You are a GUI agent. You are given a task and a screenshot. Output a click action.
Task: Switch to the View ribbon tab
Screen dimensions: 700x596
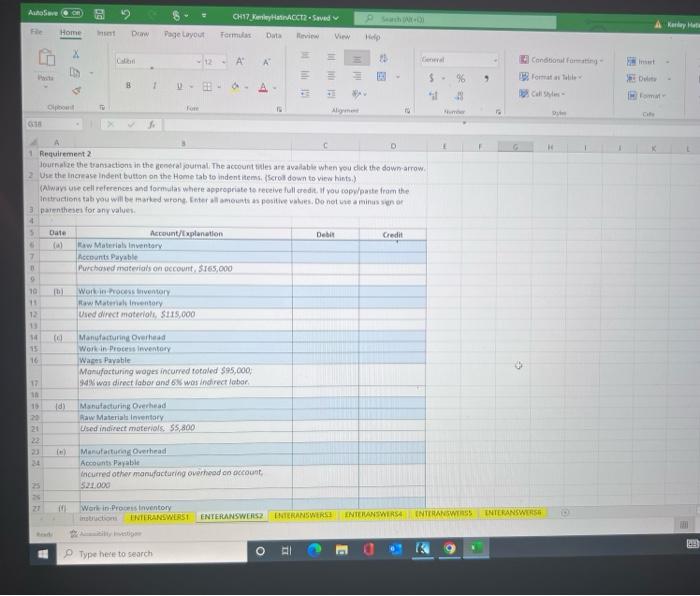(x=342, y=37)
